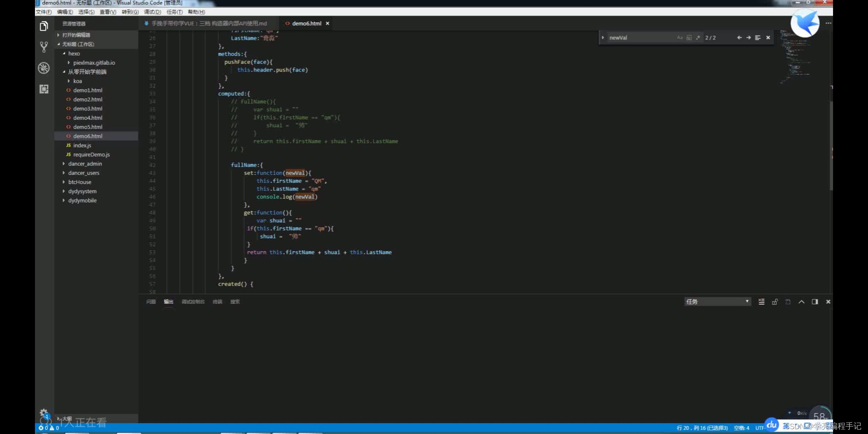Viewport: 868px width, 434px height.
Task: Switch to the 问题 panel tab
Action: coord(151,302)
